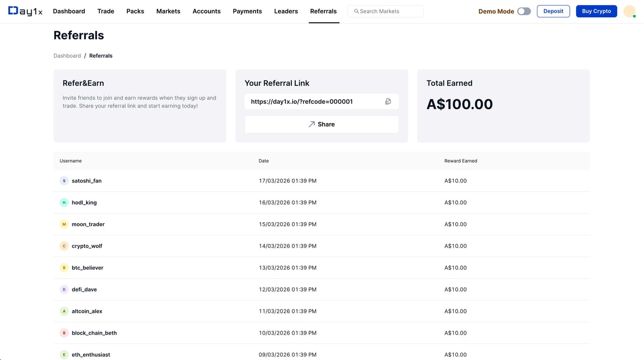Click the Buy Crypto button

click(x=596, y=11)
